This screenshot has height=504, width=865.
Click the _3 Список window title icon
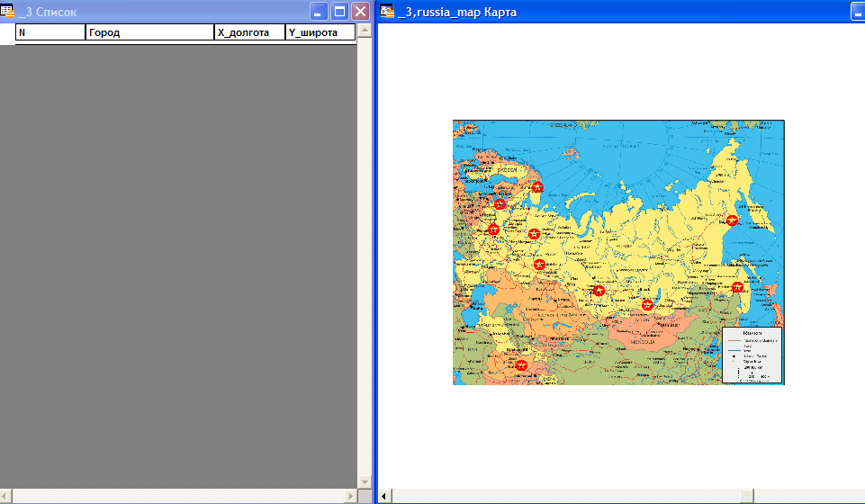pos(7,11)
